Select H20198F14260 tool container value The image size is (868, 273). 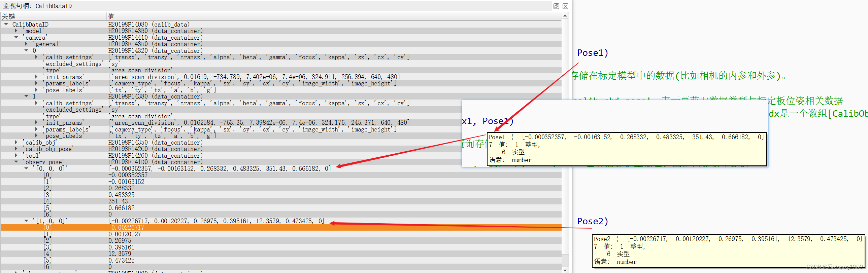tap(155, 156)
